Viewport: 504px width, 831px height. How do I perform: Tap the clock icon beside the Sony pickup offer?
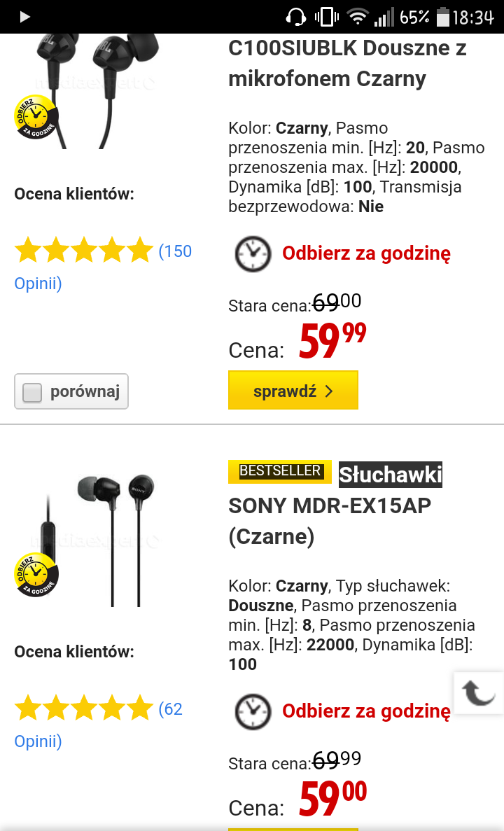coord(252,711)
